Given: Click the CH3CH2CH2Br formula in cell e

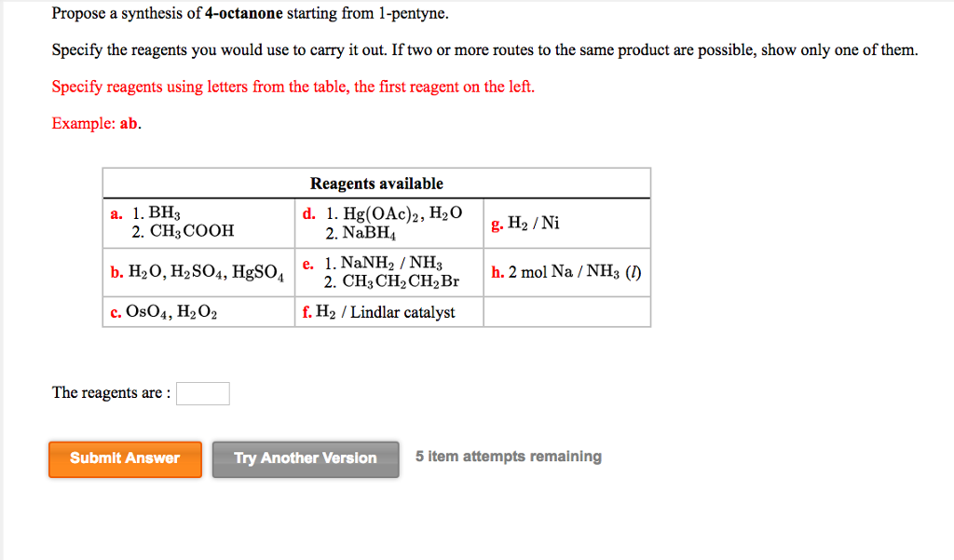Looking at the screenshot, I should coord(400,280).
